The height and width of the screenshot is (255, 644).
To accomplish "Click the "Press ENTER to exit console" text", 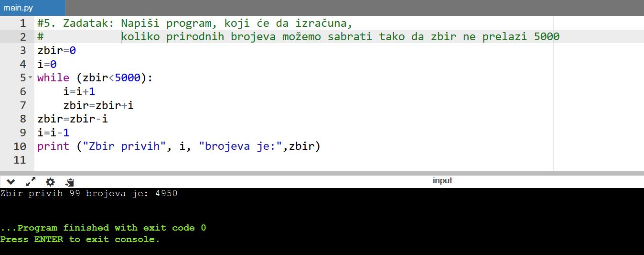I will [80, 239].
